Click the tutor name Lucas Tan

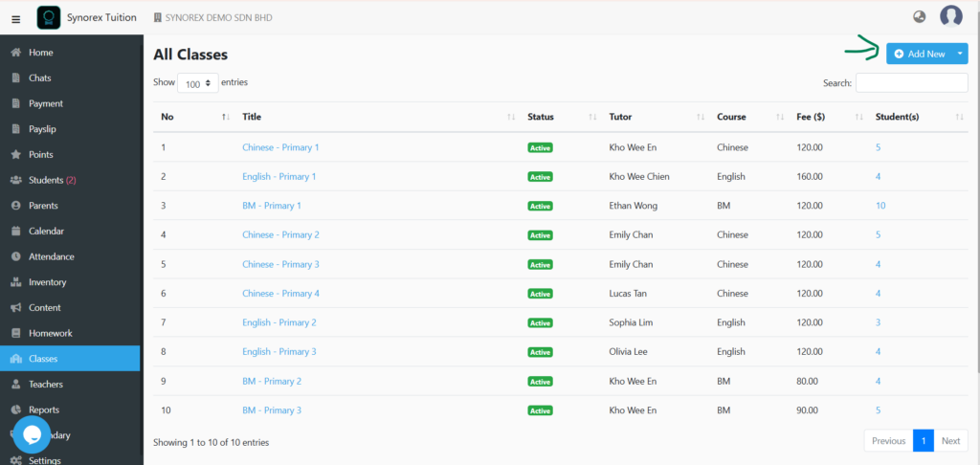point(628,293)
